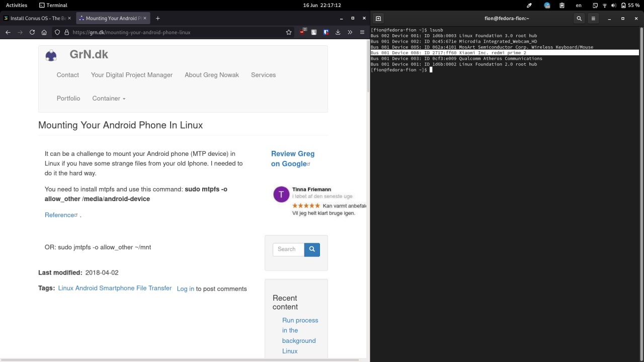Image resolution: width=644 pixels, height=362 pixels.
Task: Open the uBlock Origin extension icon
Action: click(x=302, y=32)
